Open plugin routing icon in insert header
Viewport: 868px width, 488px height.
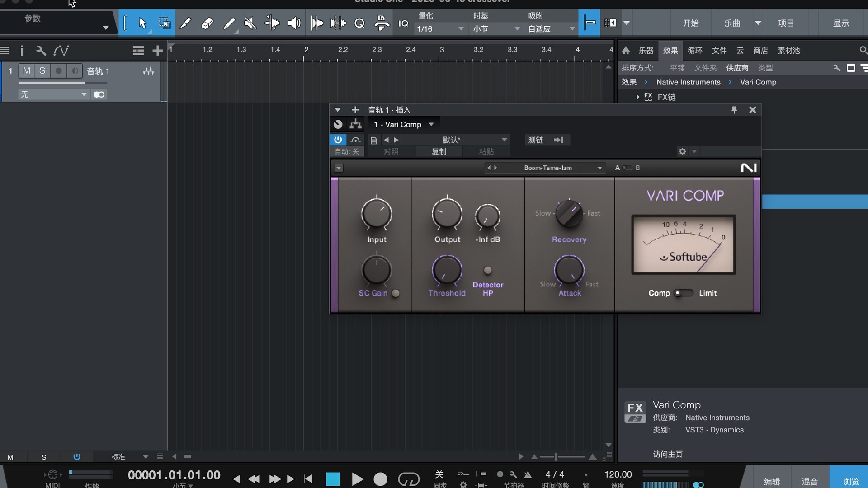(x=356, y=124)
